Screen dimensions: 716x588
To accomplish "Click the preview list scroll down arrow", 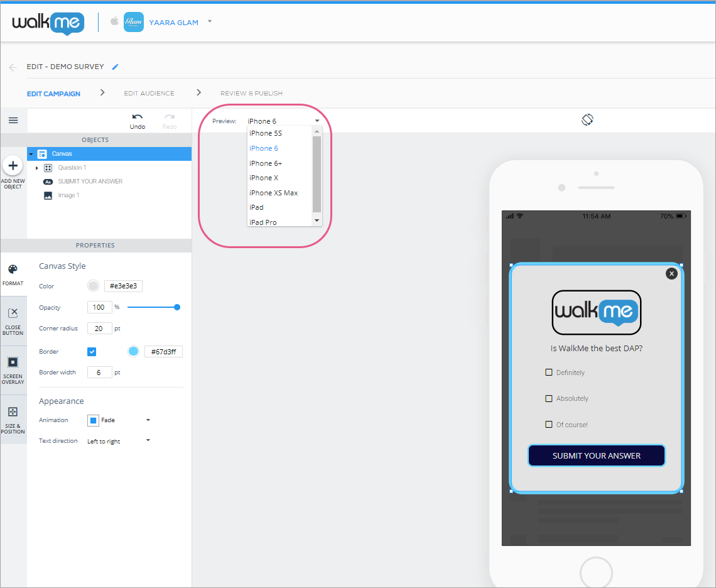I will pos(317,220).
